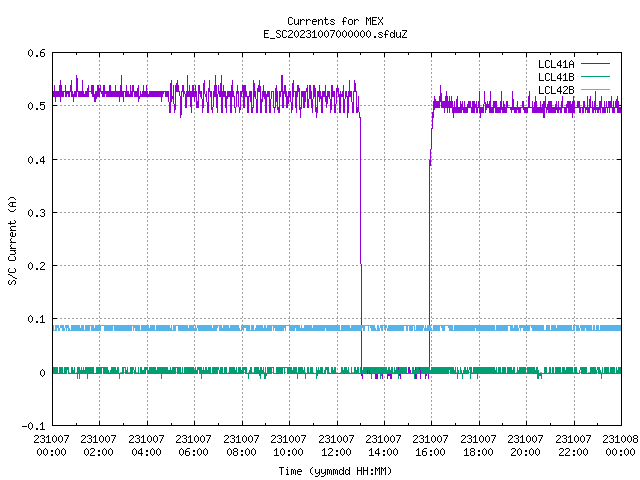Image resolution: width=640 pixels, height=480 pixels.
Task: Click the 0.6 y-axis tick label
Action: coord(36,53)
